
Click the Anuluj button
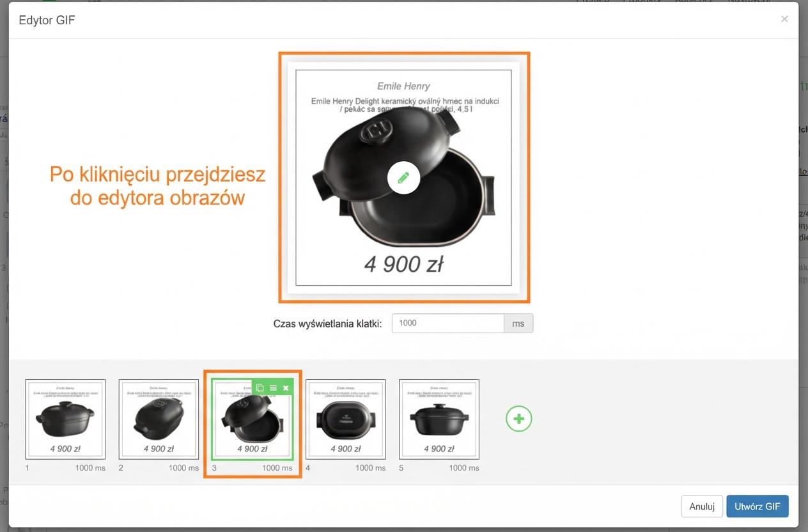[702, 506]
